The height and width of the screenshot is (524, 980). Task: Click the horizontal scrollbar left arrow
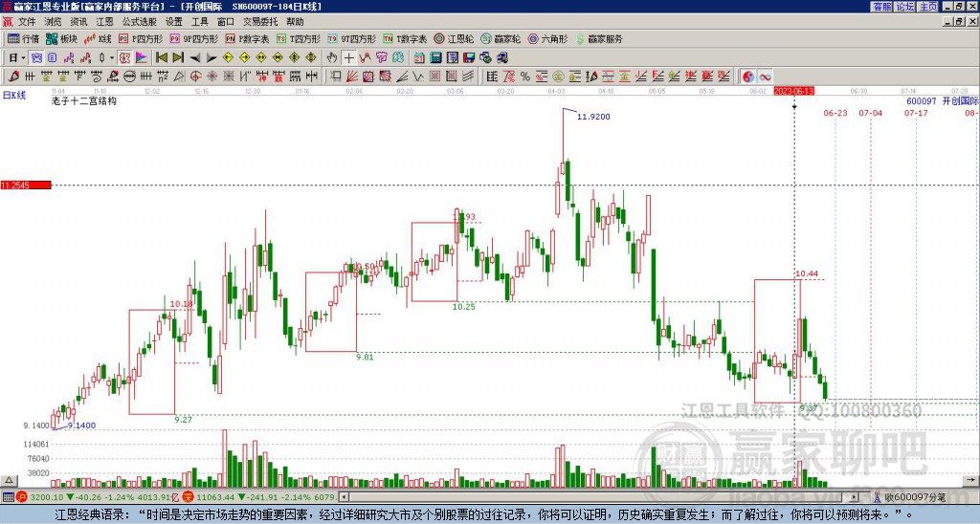(x=344, y=497)
